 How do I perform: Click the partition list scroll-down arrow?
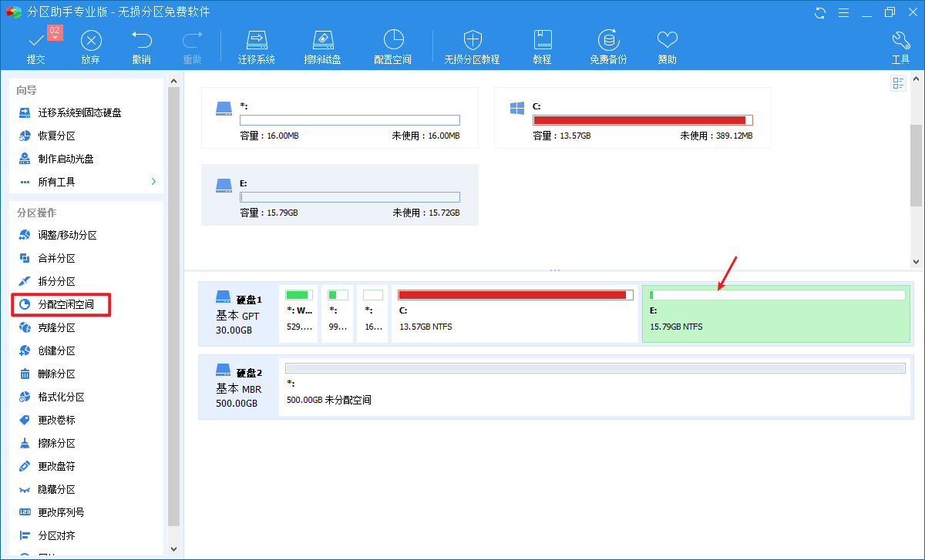pyautogui.click(x=916, y=262)
